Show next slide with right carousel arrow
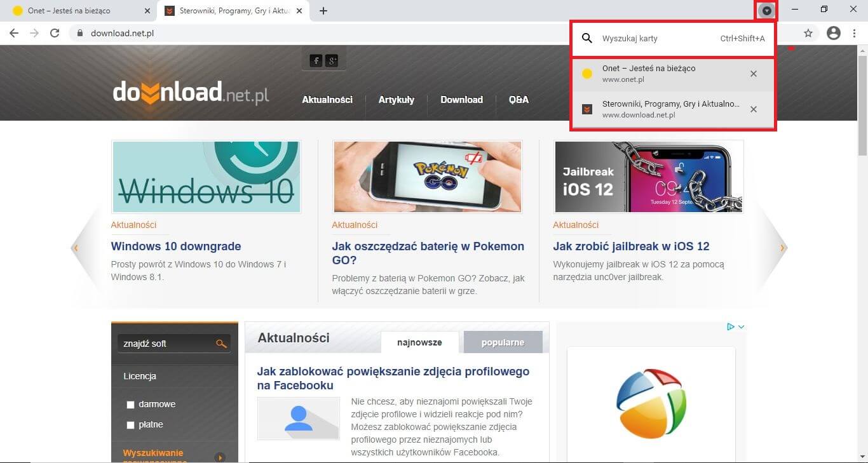This screenshot has width=868, height=463. tap(782, 248)
